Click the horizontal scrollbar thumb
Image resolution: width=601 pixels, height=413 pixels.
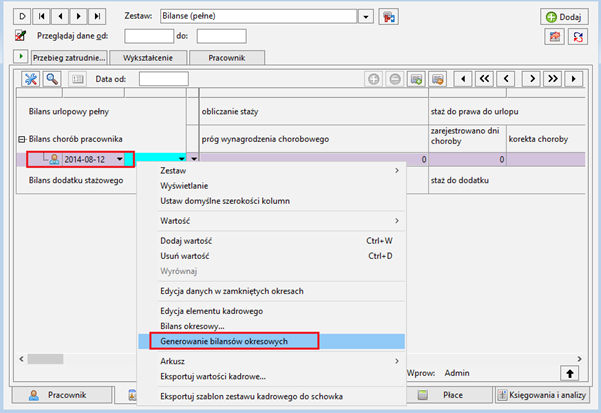tap(45, 359)
